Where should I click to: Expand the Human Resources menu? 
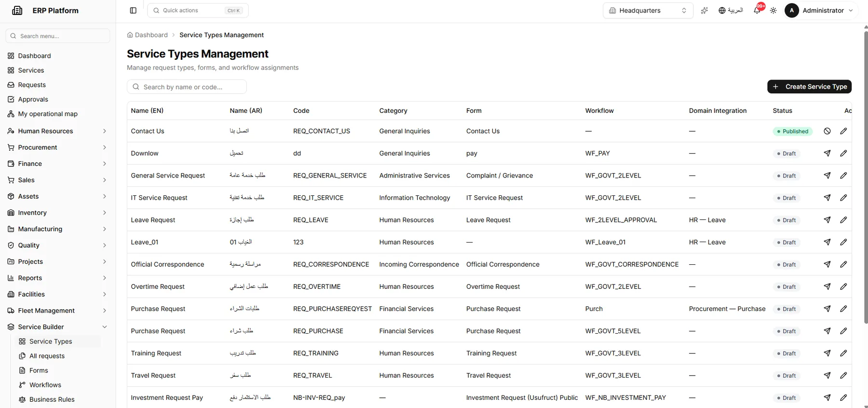pos(57,131)
